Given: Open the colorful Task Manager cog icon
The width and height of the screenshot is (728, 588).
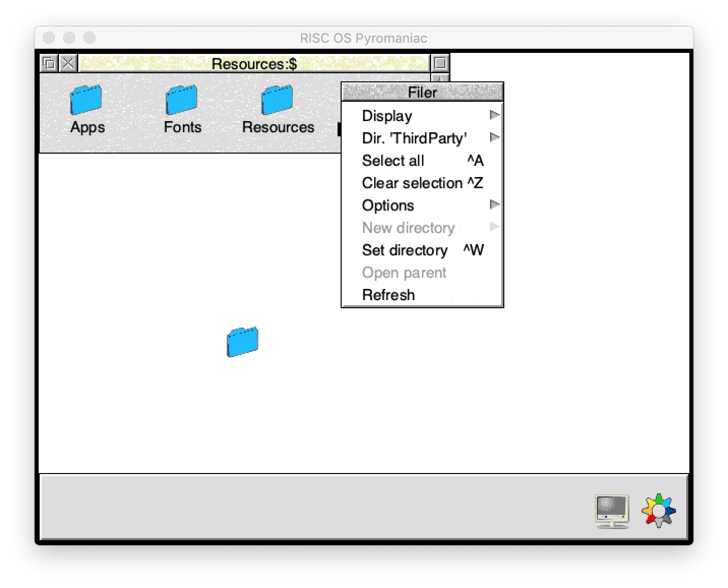Looking at the screenshot, I should (658, 510).
